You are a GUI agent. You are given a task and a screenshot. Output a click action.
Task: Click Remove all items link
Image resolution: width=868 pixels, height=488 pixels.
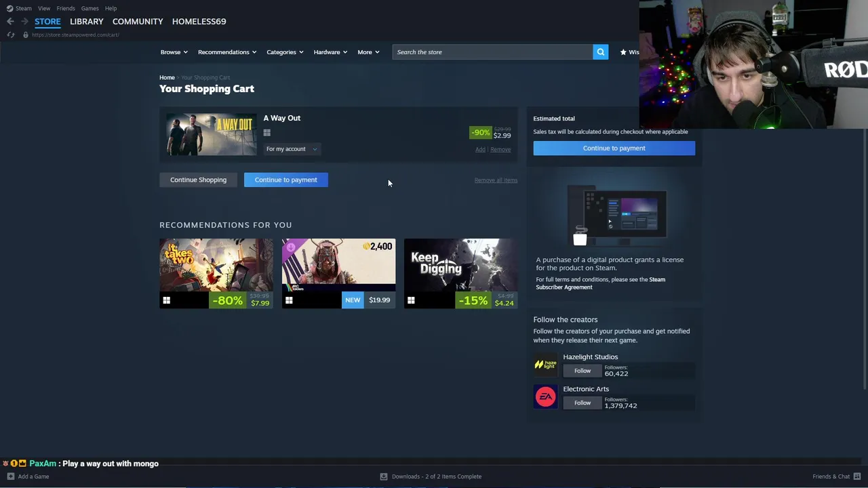point(496,180)
